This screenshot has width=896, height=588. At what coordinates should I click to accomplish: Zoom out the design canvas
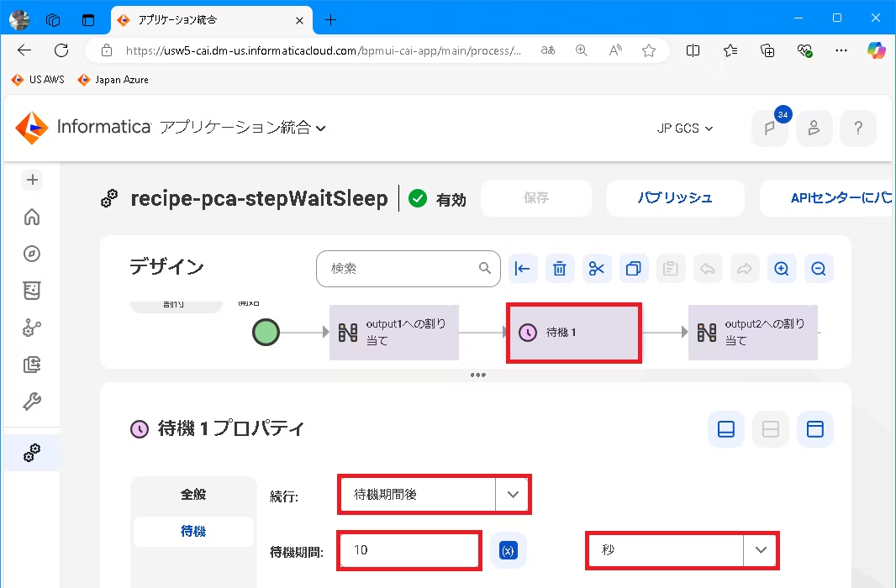tap(819, 268)
